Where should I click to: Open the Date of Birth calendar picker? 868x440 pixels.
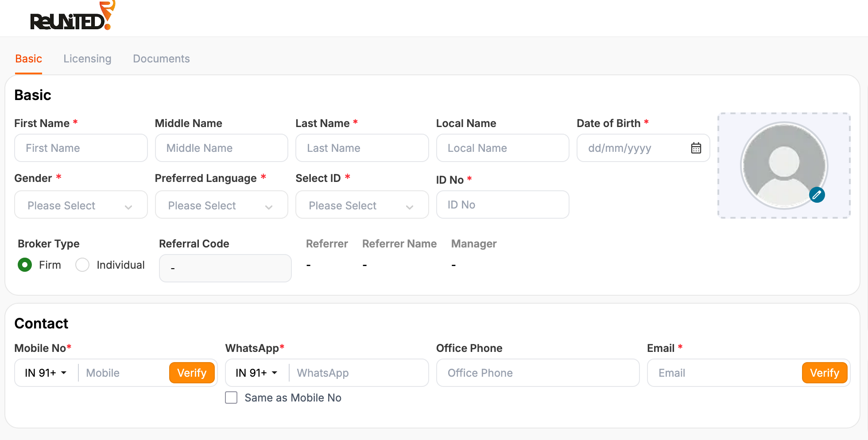click(696, 148)
